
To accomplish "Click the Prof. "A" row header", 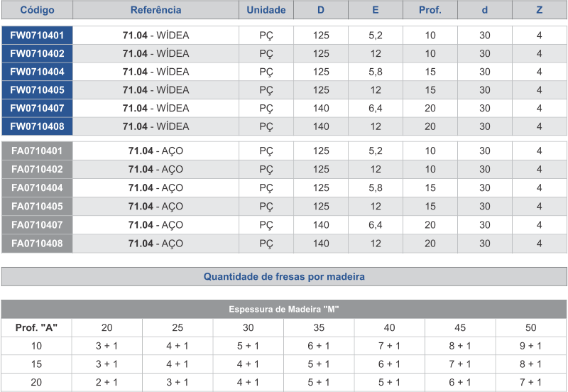I will click(x=36, y=327).
